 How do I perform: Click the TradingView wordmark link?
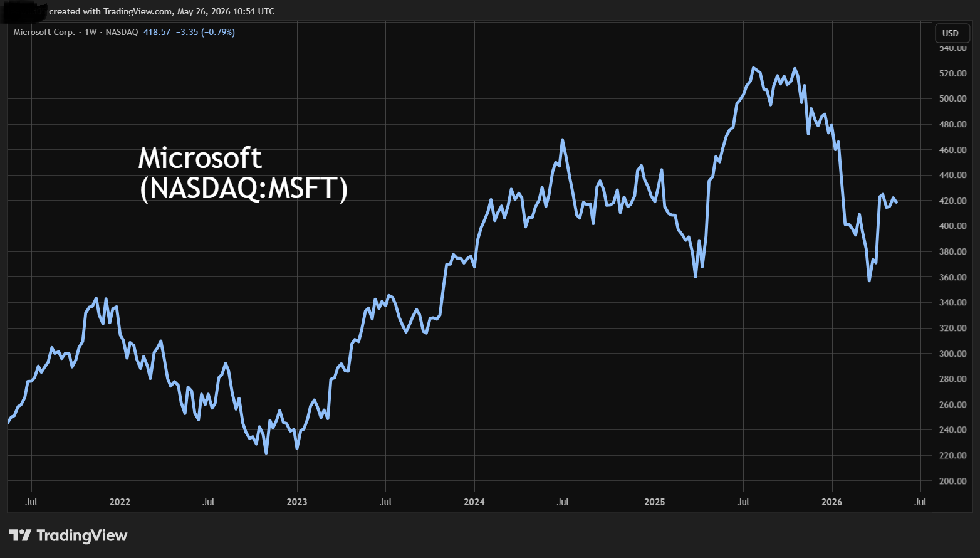click(82, 535)
